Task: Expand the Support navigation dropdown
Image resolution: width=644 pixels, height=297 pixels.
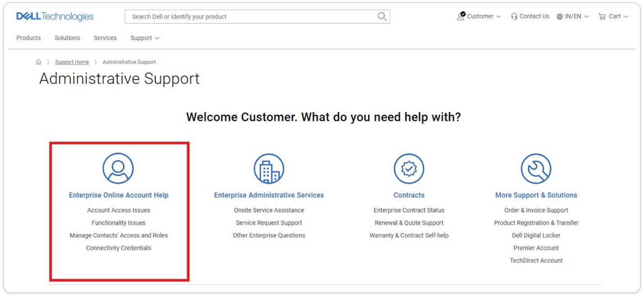Action: (x=144, y=38)
